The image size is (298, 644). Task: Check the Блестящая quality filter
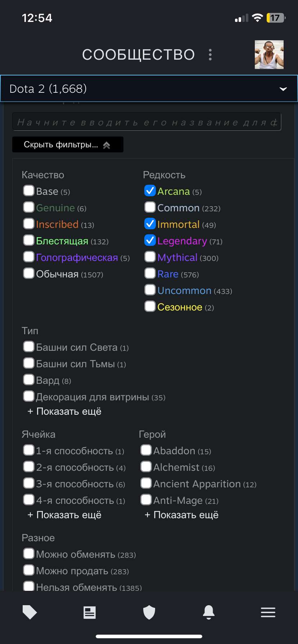28,240
